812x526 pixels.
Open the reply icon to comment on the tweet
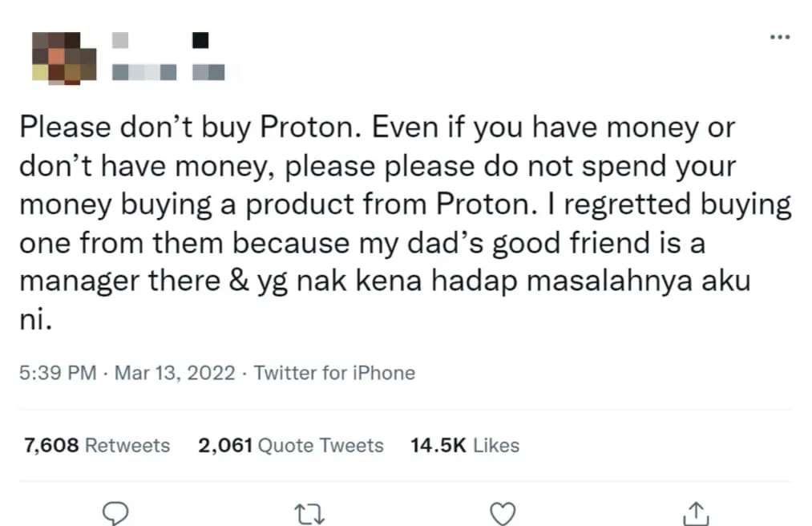point(116,513)
